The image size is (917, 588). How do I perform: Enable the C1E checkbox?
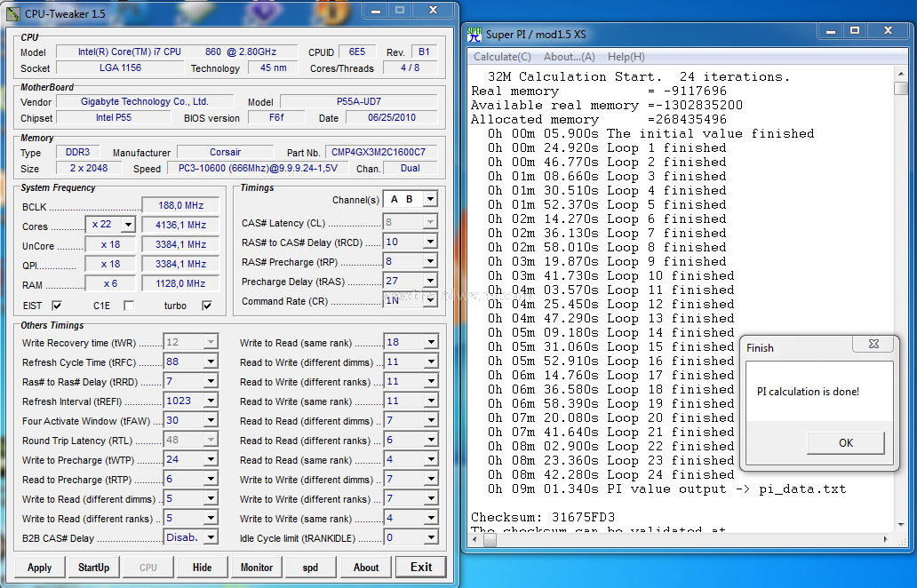tap(129, 306)
